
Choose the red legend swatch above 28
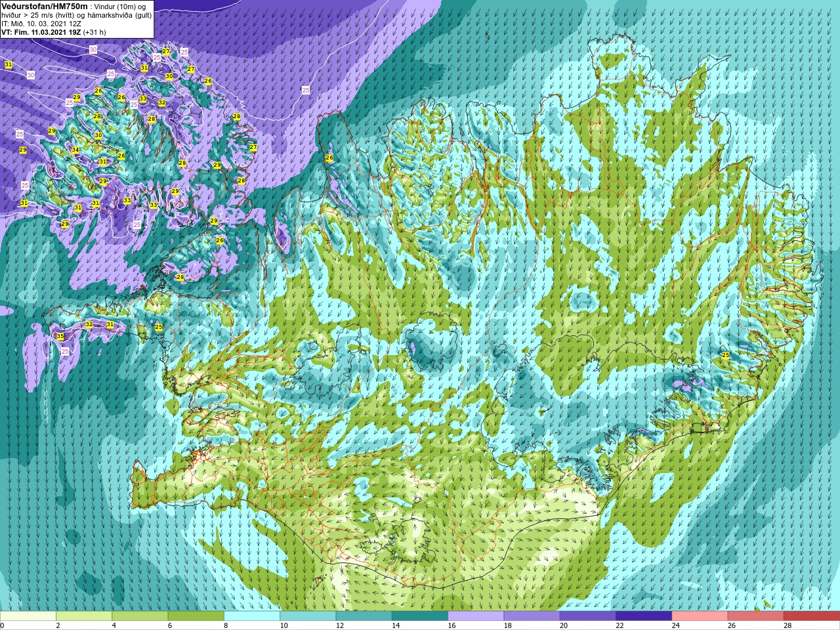click(811, 616)
